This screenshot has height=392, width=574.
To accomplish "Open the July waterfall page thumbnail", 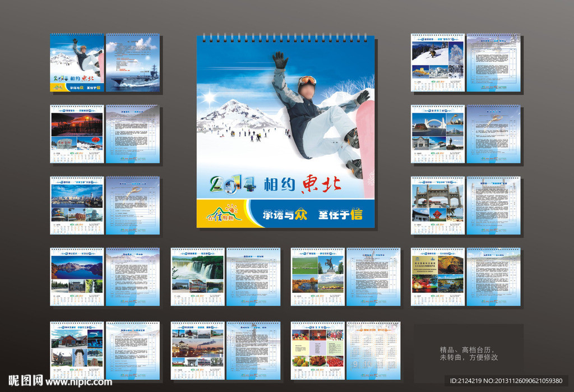I will tap(198, 277).
